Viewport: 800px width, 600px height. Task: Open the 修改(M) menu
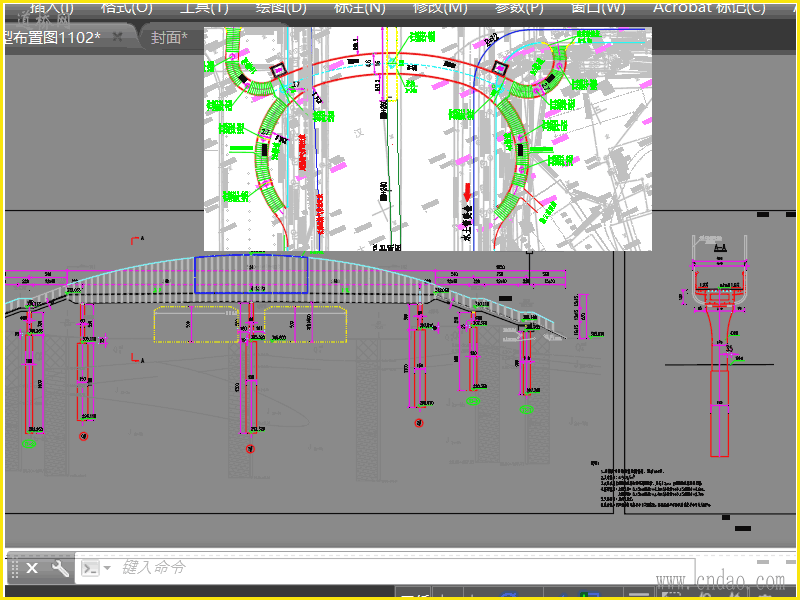tap(440, 7)
